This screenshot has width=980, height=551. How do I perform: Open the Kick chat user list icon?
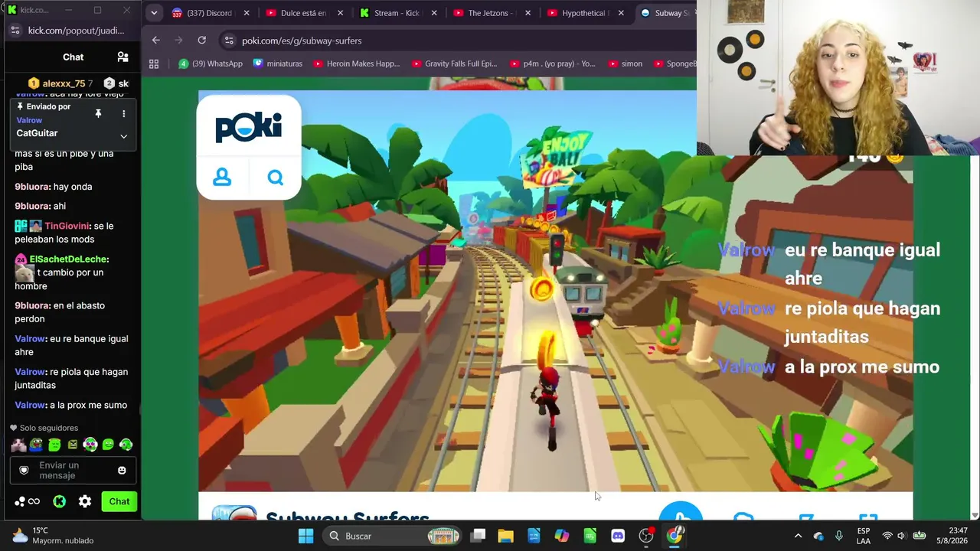point(122,57)
